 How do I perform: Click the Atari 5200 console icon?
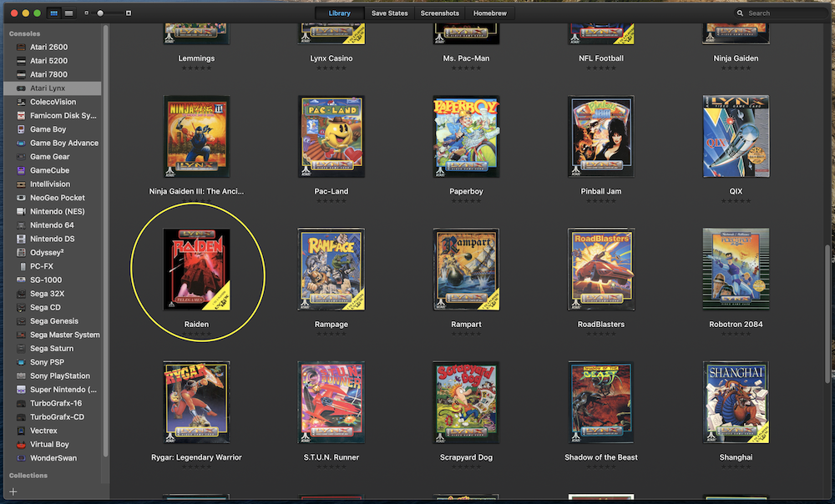point(21,61)
